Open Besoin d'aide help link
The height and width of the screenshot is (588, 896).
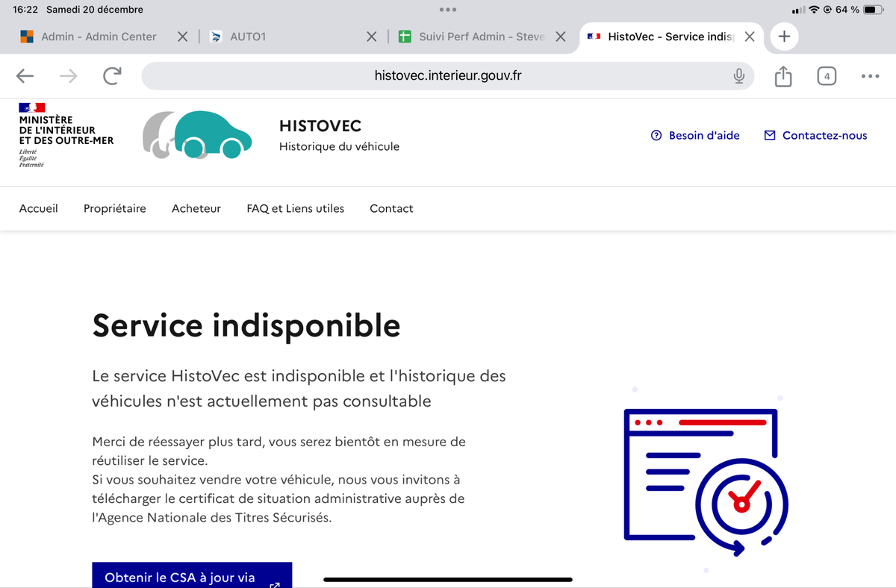coord(695,135)
